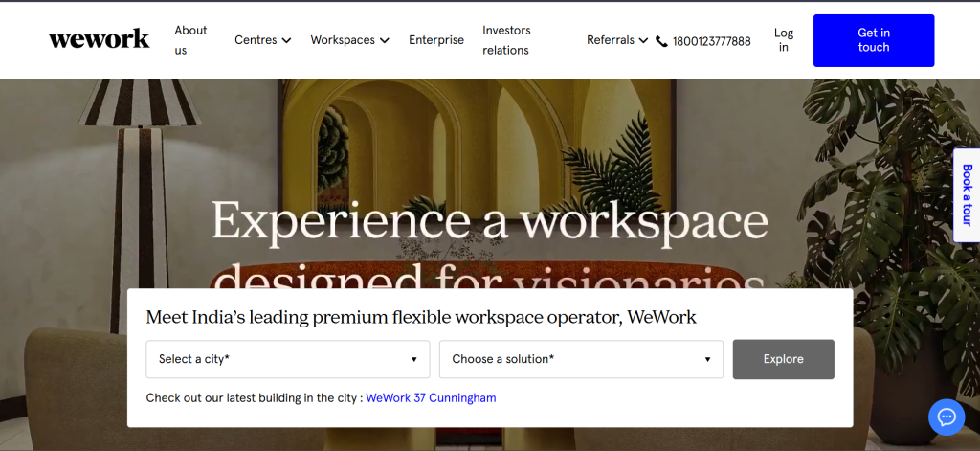
Task: Click the Get in touch button
Action: click(x=874, y=40)
